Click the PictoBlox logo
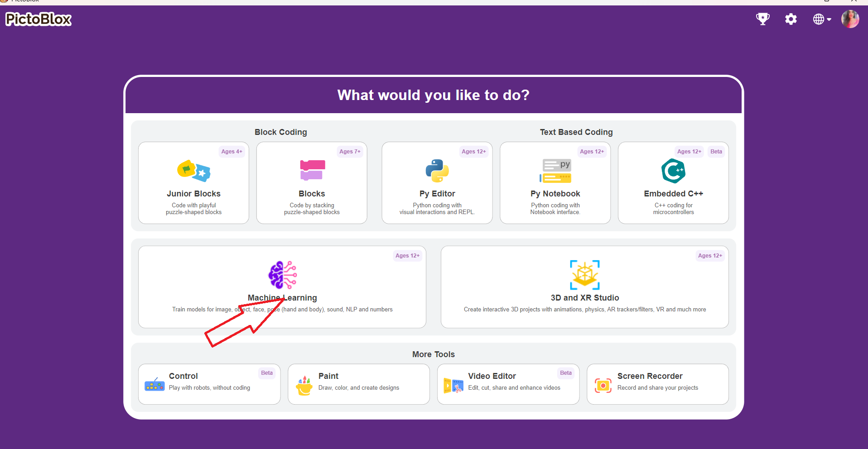This screenshot has width=868, height=449. pos(39,19)
